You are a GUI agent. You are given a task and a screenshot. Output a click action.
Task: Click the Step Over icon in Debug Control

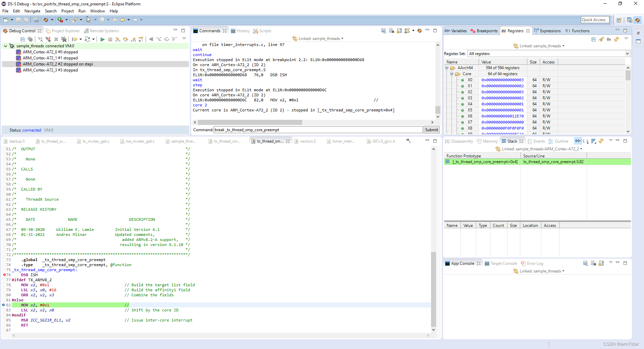[x=125, y=40]
